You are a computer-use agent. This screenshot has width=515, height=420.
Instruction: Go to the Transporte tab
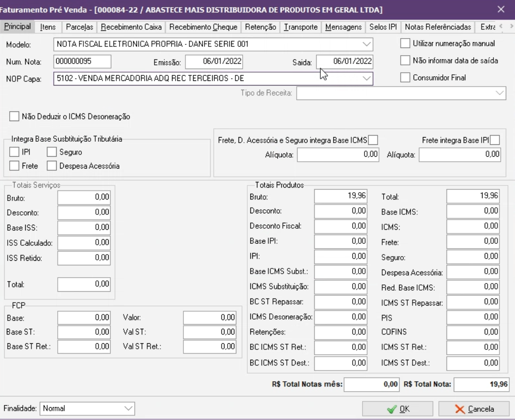coord(301,27)
